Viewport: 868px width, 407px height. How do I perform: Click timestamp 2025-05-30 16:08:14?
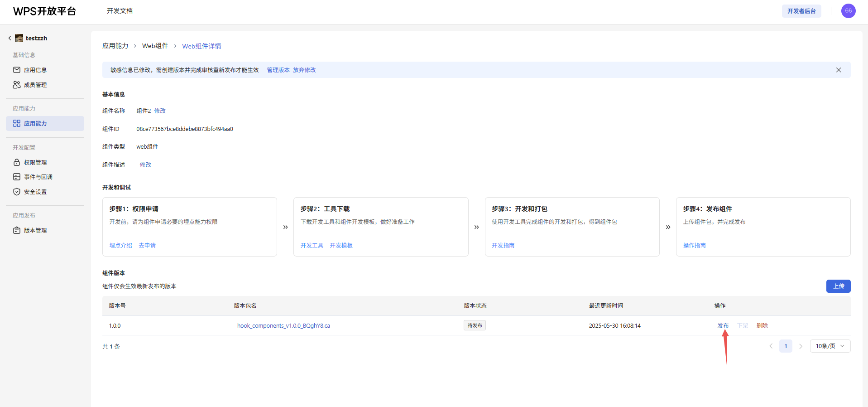click(x=614, y=325)
